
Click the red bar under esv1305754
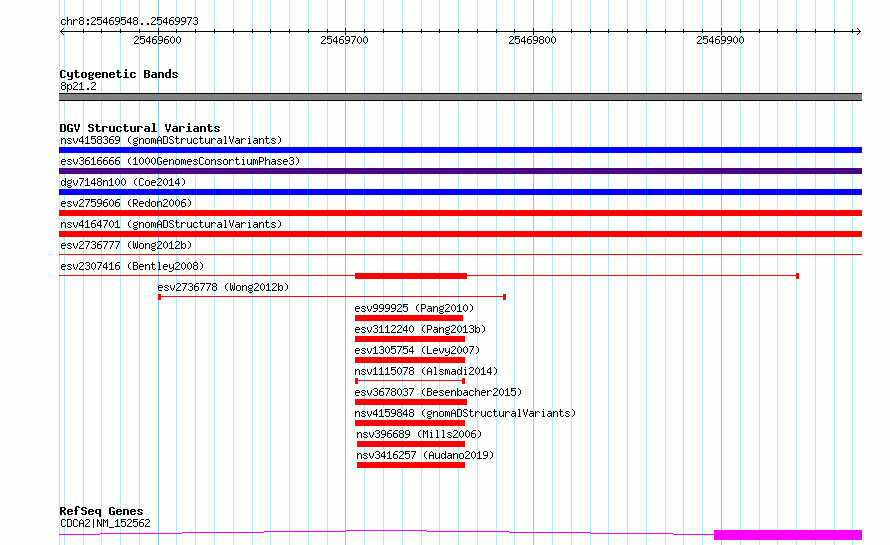[410, 360]
